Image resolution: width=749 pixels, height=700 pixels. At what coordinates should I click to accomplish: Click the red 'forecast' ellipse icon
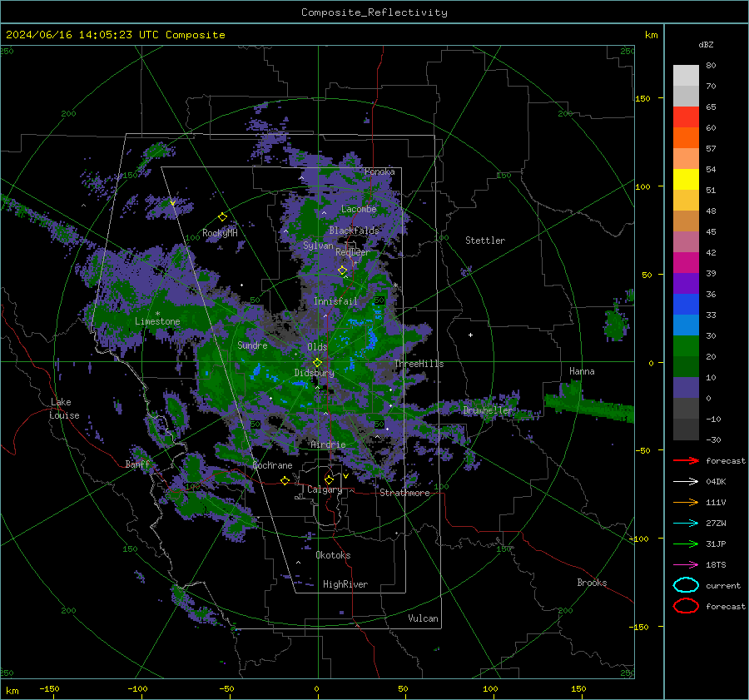click(686, 606)
